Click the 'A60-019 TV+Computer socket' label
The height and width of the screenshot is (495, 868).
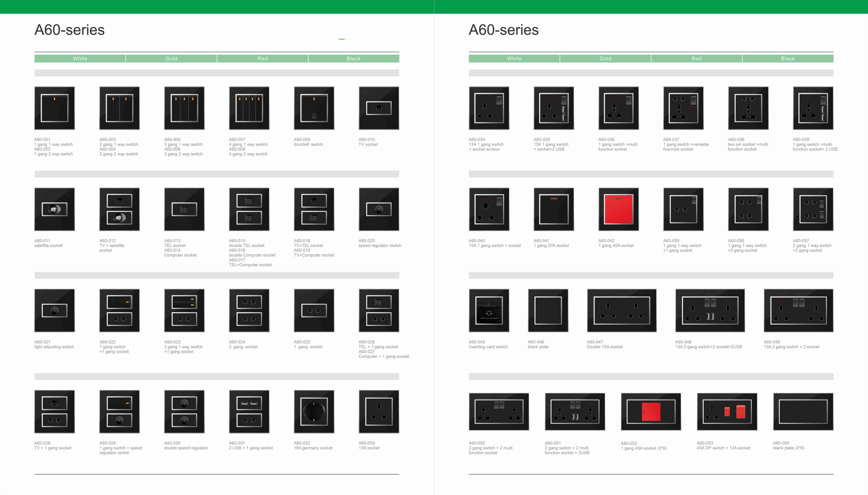click(314, 253)
